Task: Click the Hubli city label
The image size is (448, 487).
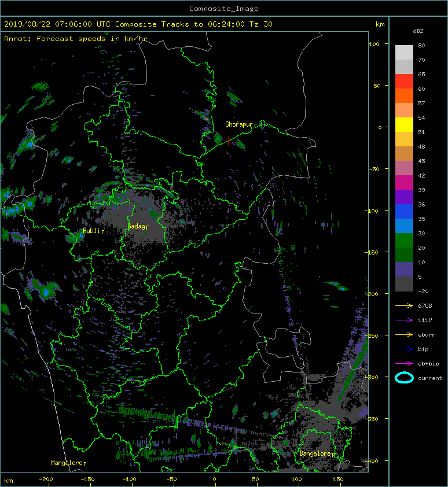Action: 91,230
